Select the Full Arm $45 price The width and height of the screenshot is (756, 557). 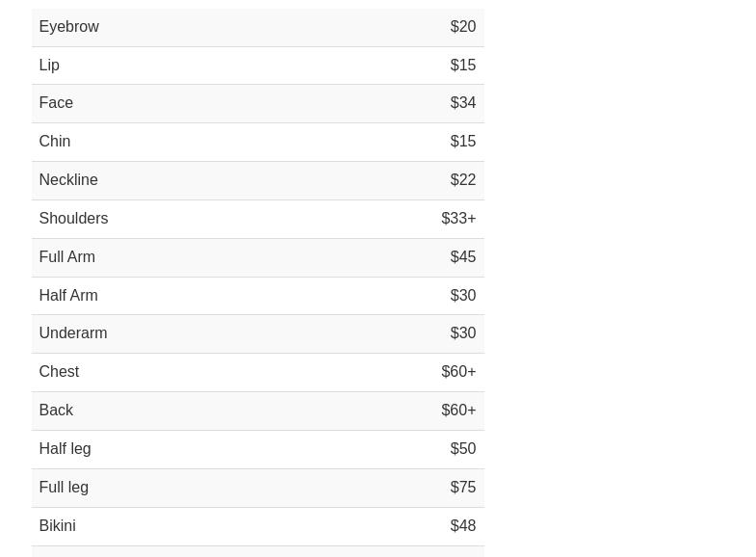pos(462,256)
